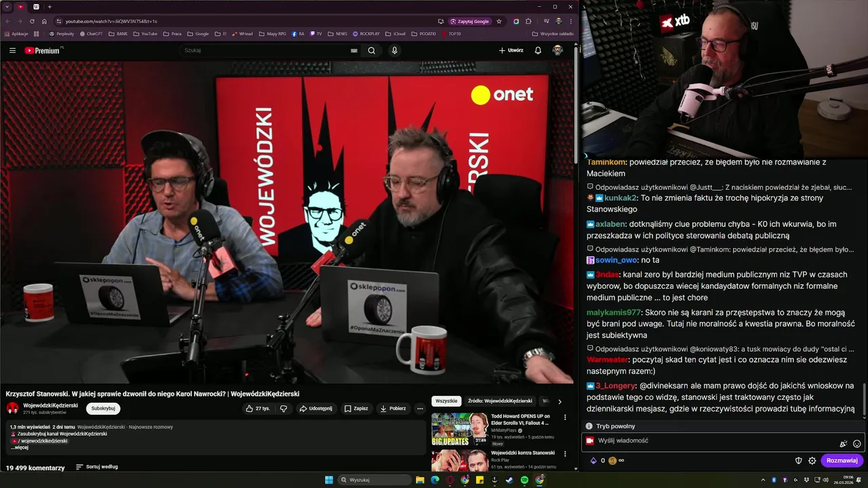Open the BANK bookmarks folder
868x488 pixels.
point(117,33)
